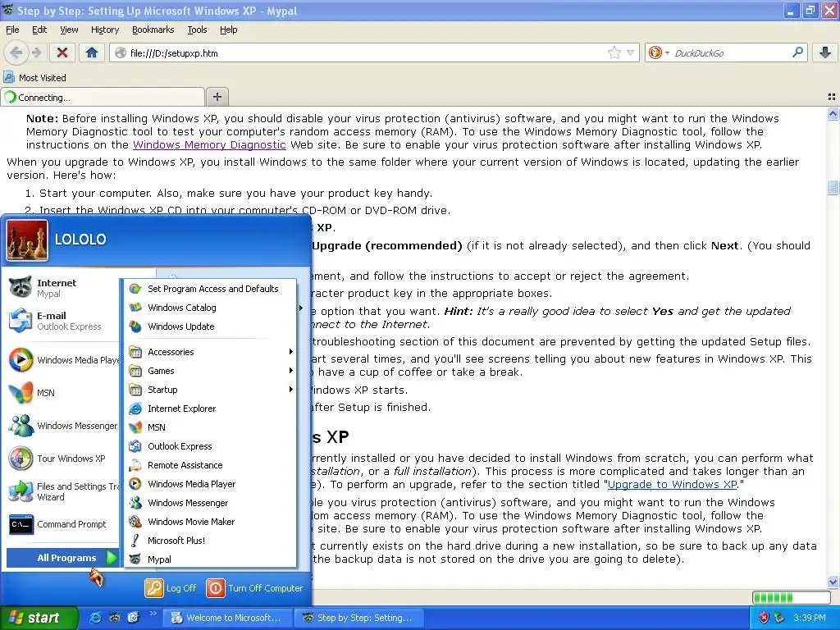This screenshot has width=840, height=630.
Task: Click the red security shield tray icon
Action: click(764, 618)
